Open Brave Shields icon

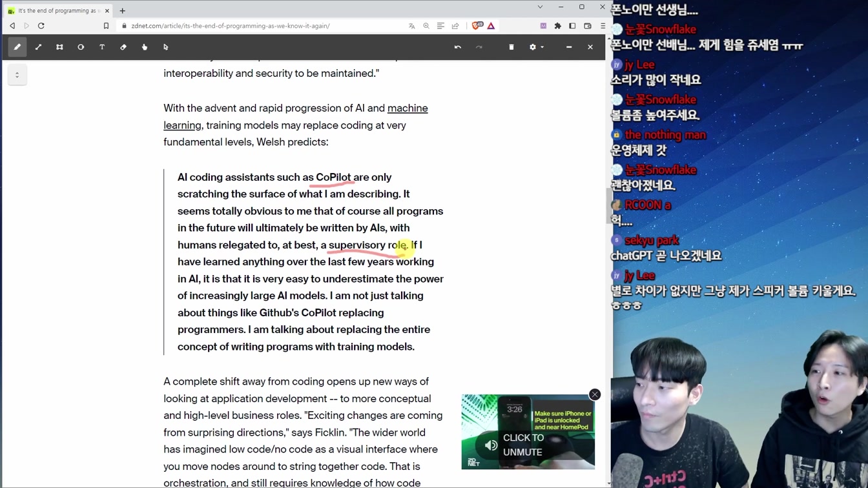[477, 26]
